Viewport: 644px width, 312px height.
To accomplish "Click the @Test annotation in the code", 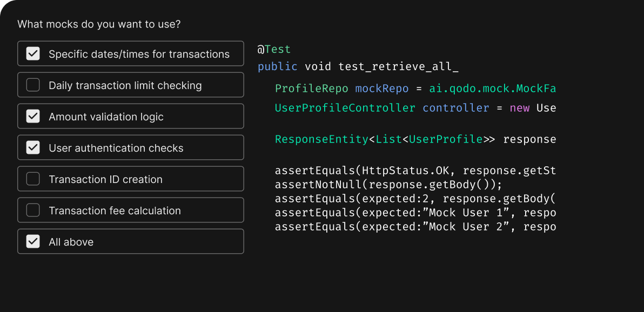I will click(274, 49).
